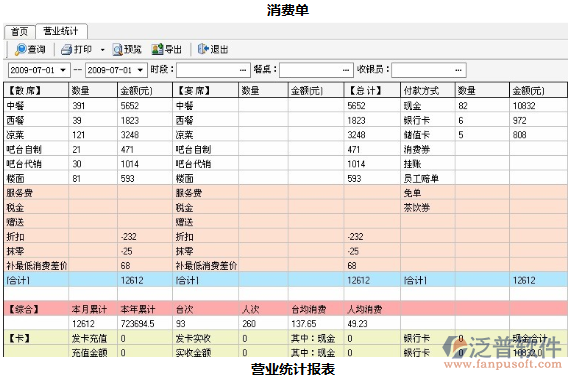Screen dimensions: 572x380
Task: Open the 餐桌 selector ellipsis button
Action: 346,70
